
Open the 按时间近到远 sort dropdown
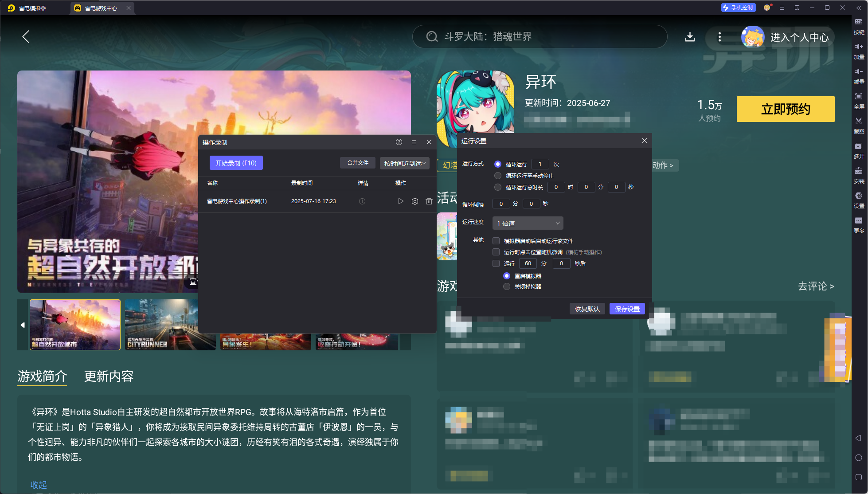(404, 163)
